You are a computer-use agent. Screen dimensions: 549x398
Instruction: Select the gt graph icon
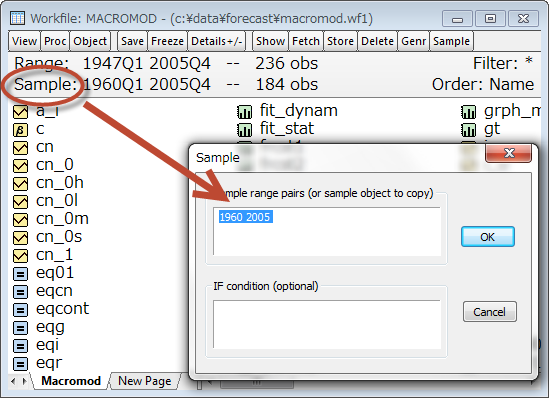(468, 130)
